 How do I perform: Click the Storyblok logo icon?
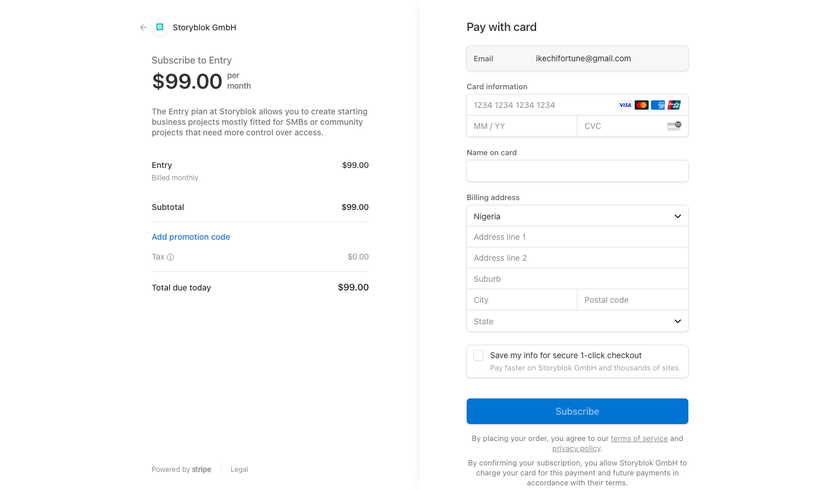pos(160,28)
